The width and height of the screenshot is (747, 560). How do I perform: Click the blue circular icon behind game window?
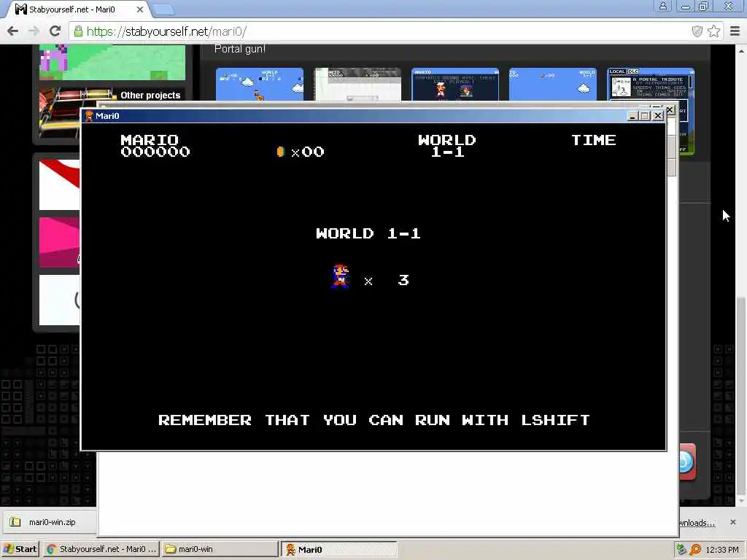pyautogui.click(x=686, y=462)
